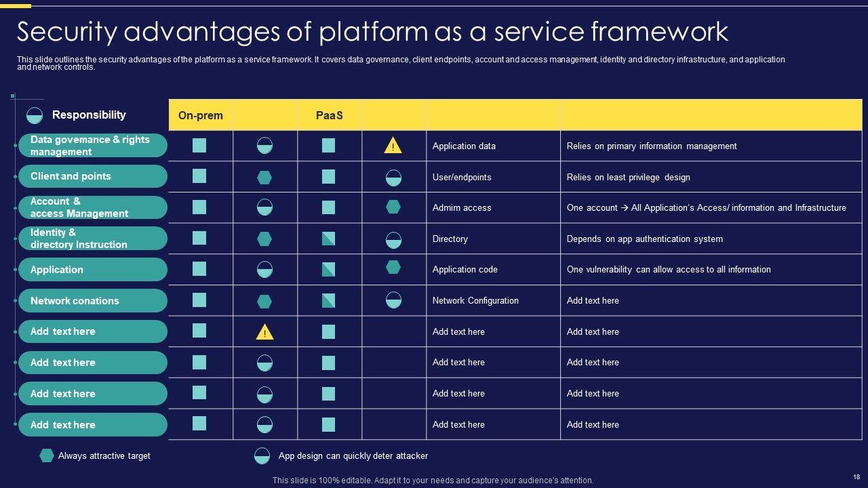
Task: Click the diagonal split square in Directory row
Action: click(328, 239)
